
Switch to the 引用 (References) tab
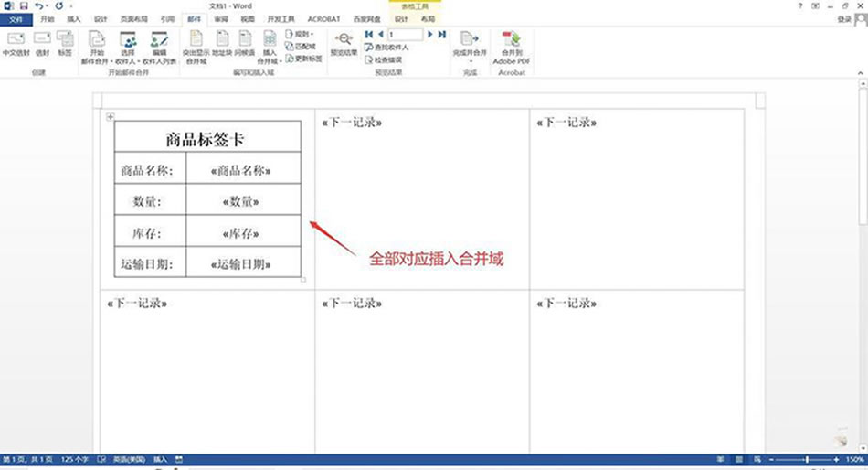point(167,19)
